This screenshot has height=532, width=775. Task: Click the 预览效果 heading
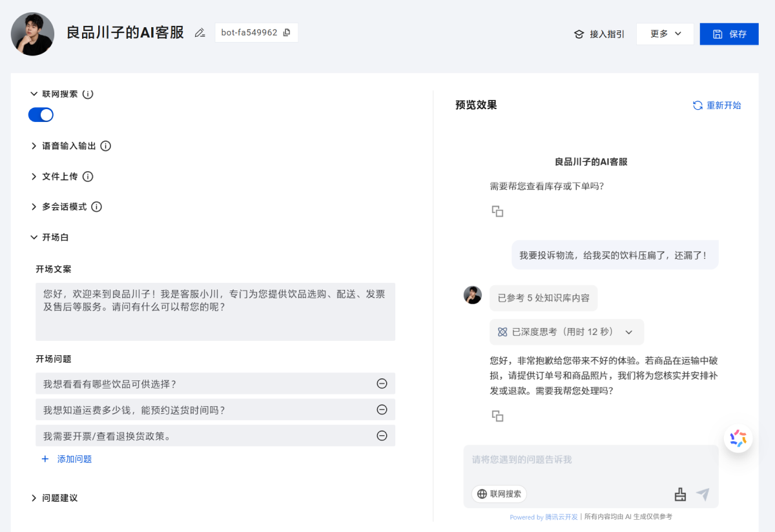click(x=476, y=105)
